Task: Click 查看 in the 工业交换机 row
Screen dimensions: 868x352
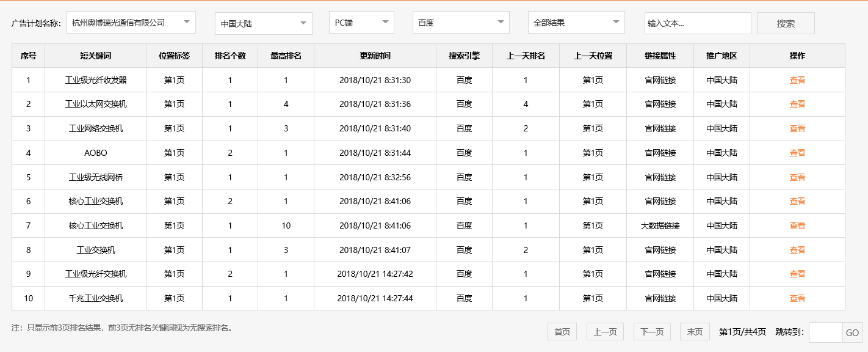Action: click(x=798, y=249)
